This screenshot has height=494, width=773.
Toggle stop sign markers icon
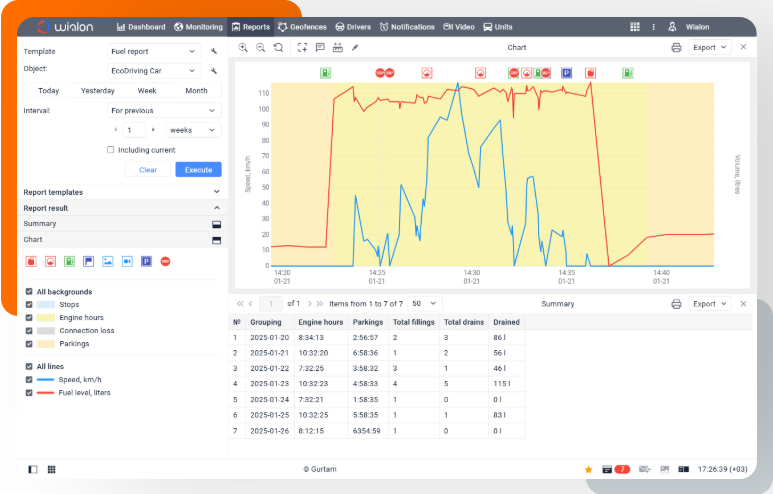pos(166,261)
